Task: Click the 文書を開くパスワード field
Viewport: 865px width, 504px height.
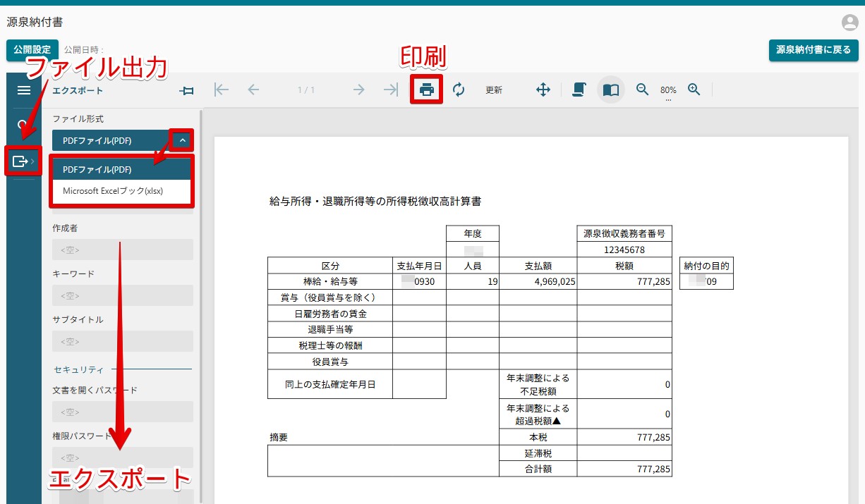Action: click(x=123, y=412)
